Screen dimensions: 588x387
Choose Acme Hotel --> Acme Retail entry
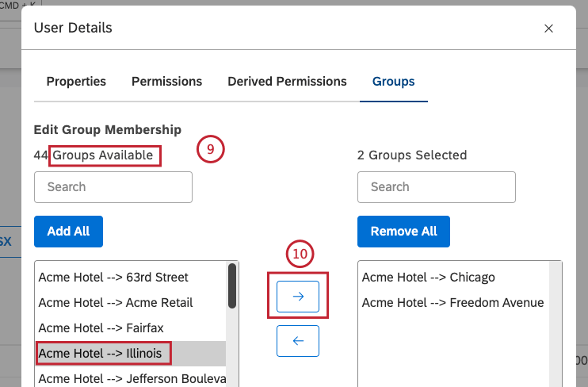116,302
